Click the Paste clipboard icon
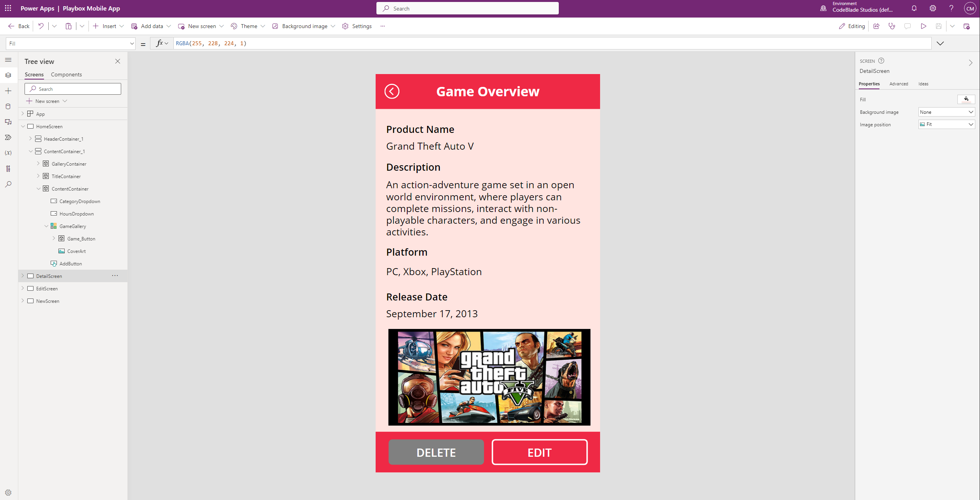Screen dimensions: 980x500 (x=69, y=26)
